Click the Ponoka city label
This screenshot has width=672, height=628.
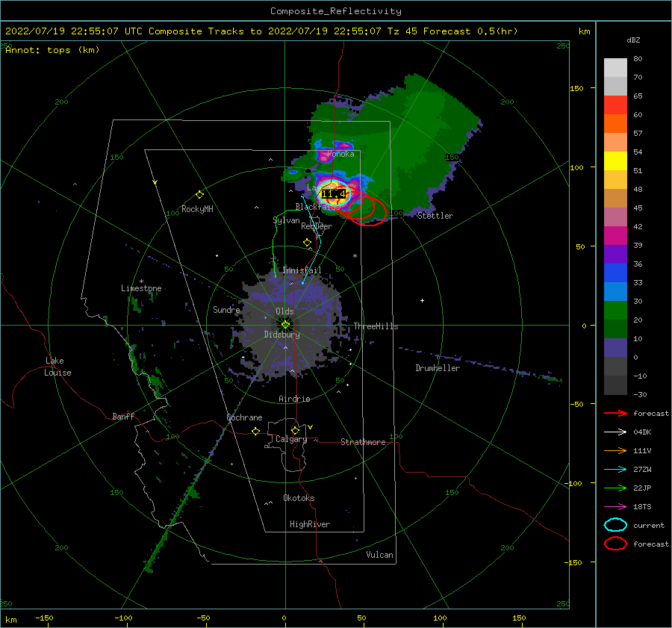pyautogui.click(x=340, y=155)
